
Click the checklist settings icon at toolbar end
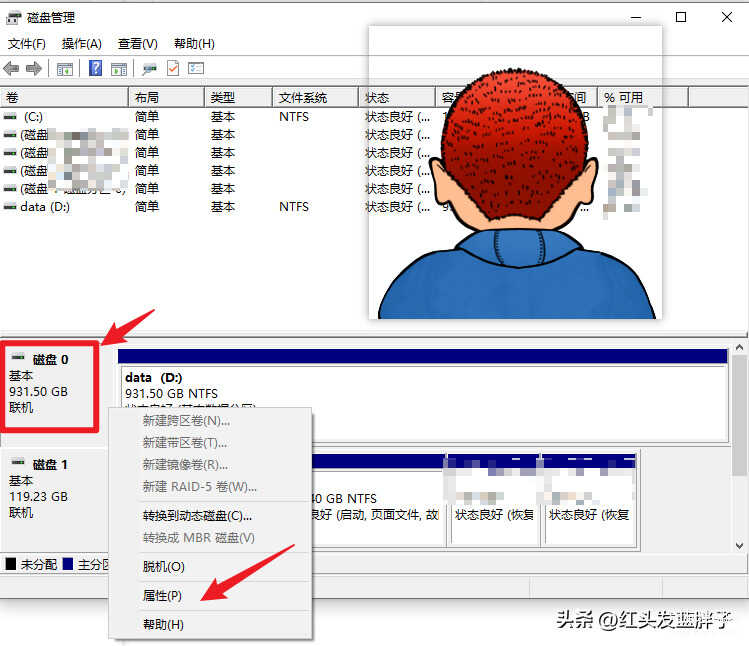196,69
